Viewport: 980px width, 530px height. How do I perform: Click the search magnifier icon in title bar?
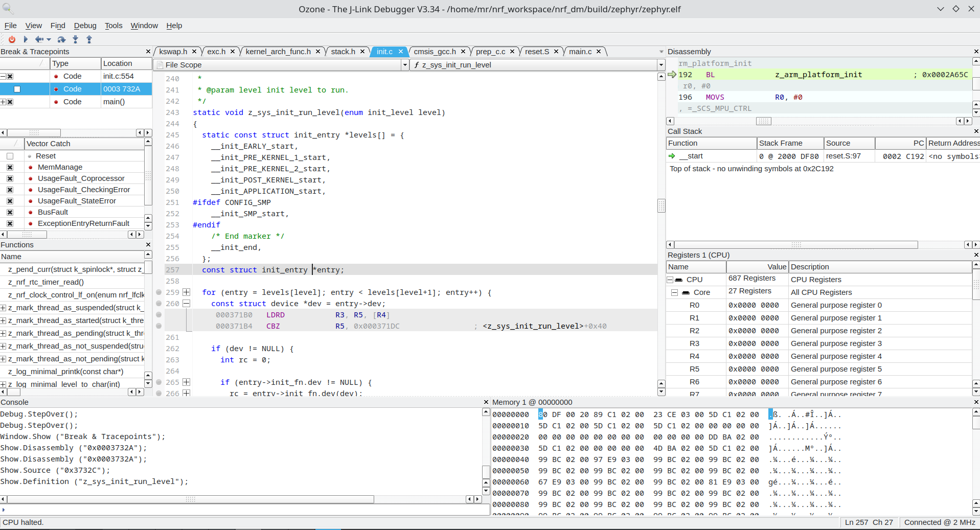pos(8,9)
